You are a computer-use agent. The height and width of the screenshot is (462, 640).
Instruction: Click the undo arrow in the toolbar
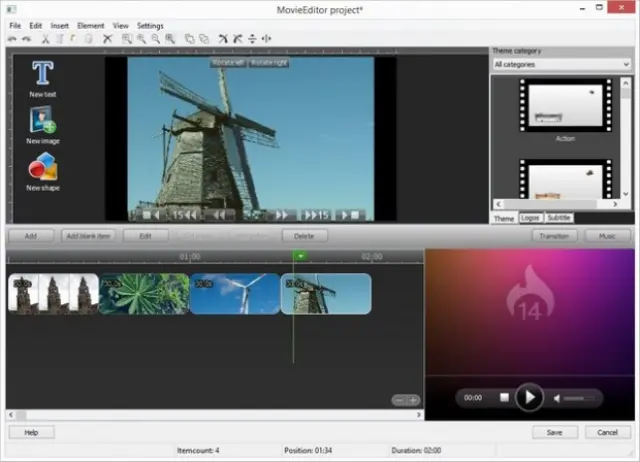click(12, 39)
